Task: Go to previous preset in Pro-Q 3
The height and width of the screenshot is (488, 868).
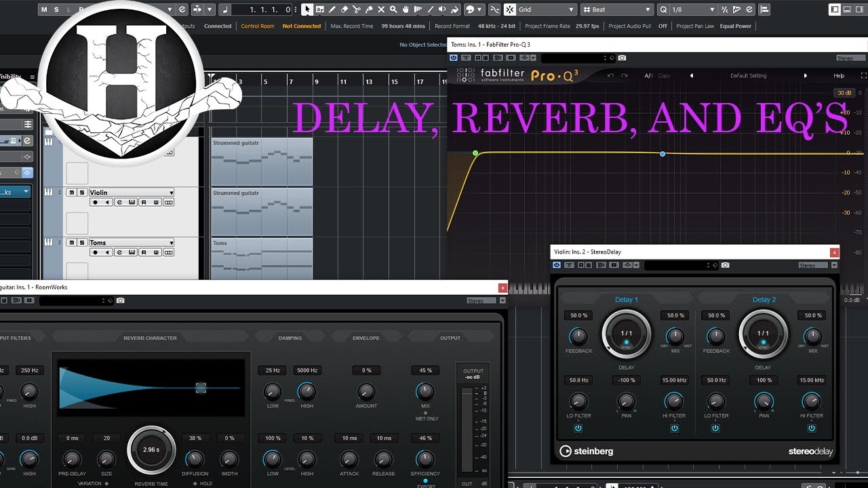Action: [692, 76]
